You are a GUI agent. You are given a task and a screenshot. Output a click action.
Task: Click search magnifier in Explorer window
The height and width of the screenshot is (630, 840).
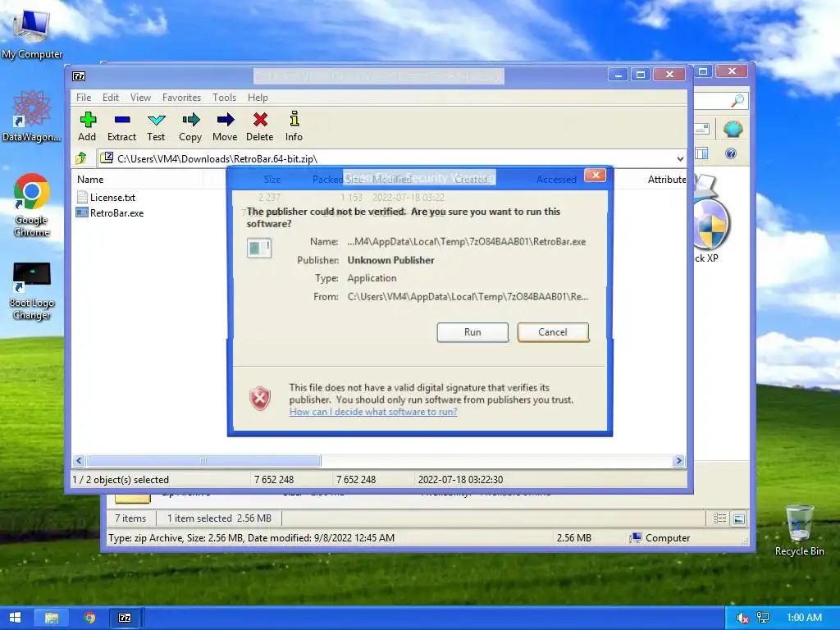737,100
